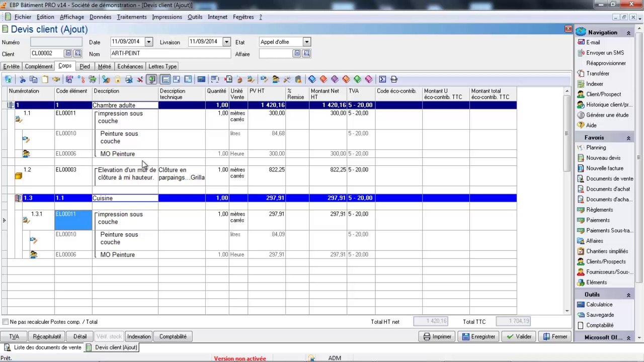The image size is (644, 362).
Task: Switch to the Echéances tab
Action: 130,66
